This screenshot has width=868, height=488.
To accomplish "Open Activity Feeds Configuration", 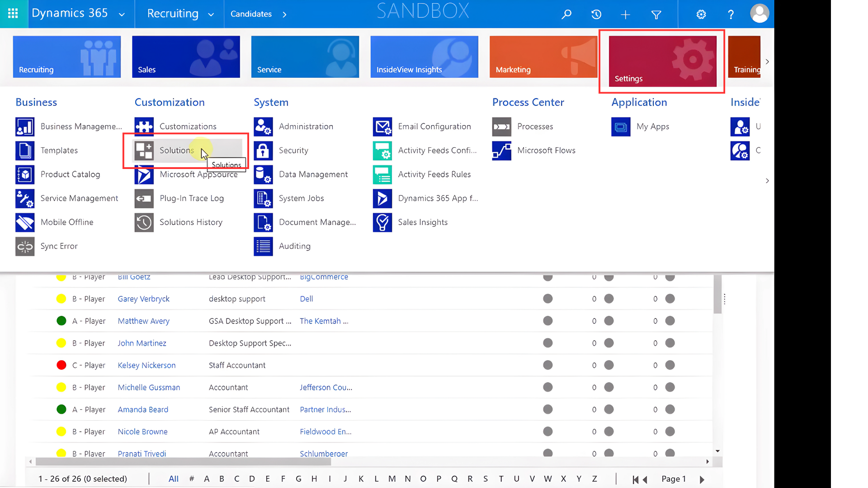I will [x=425, y=150].
